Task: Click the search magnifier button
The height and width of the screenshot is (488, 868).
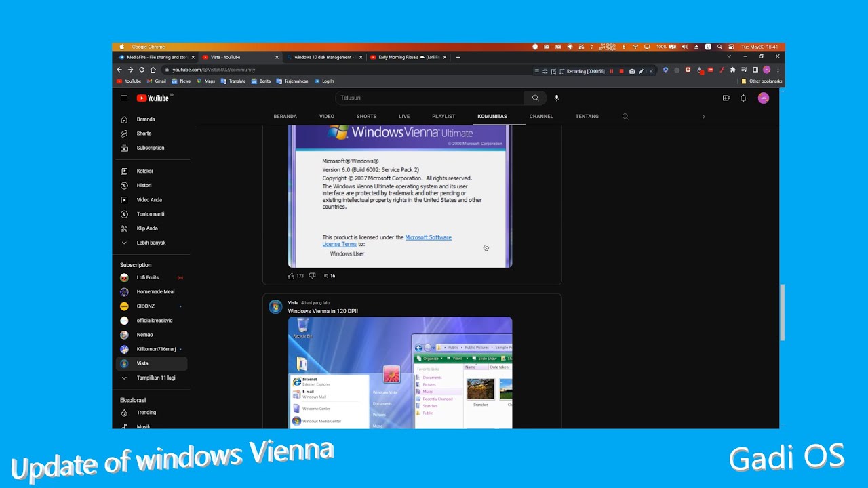Action: [535, 98]
